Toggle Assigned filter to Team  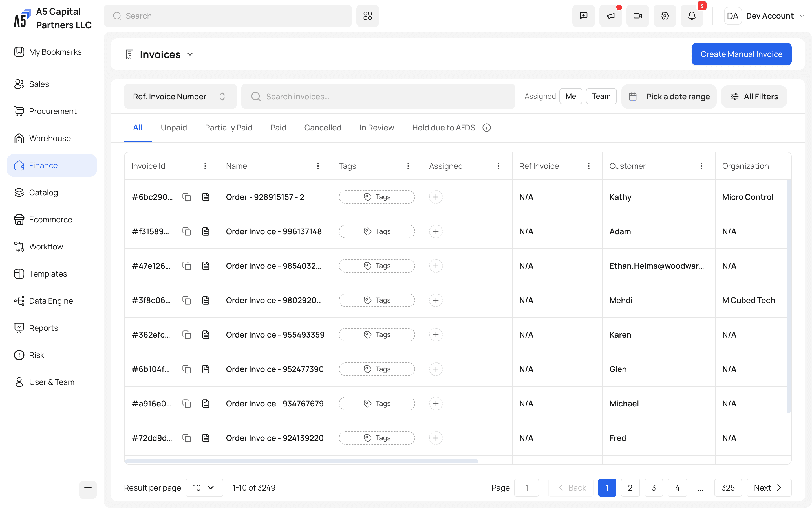click(x=601, y=97)
